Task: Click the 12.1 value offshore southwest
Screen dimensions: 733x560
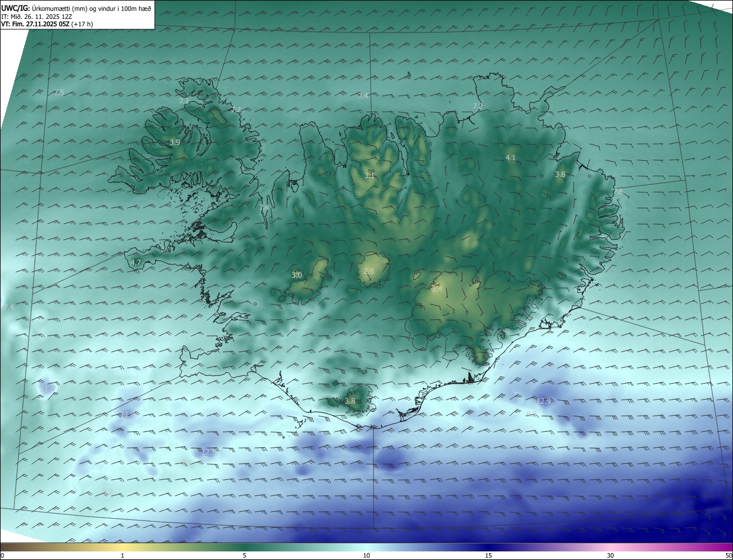Action: tap(207, 452)
